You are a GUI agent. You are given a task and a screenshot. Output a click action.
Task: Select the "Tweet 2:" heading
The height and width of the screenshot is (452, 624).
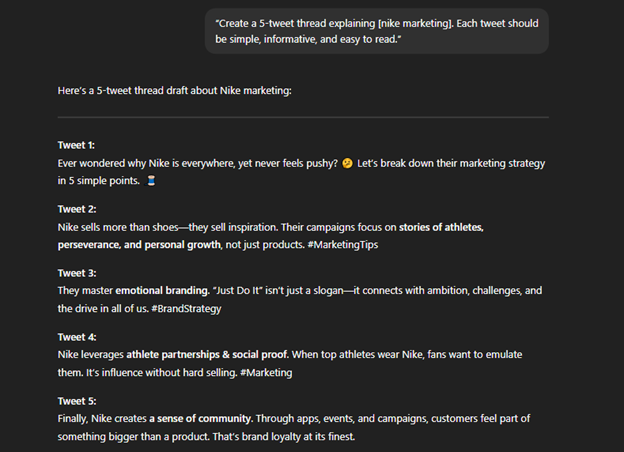(x=76, y=209)
